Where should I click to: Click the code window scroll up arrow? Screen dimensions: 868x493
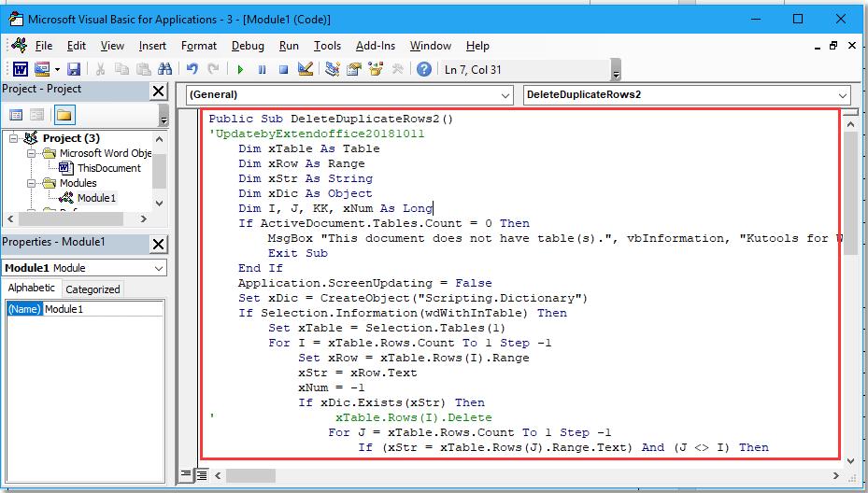(x=851, y=124)
